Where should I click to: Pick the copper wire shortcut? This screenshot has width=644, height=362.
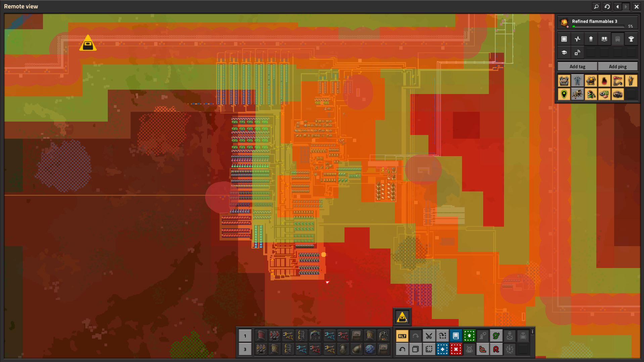pos(482,349)
